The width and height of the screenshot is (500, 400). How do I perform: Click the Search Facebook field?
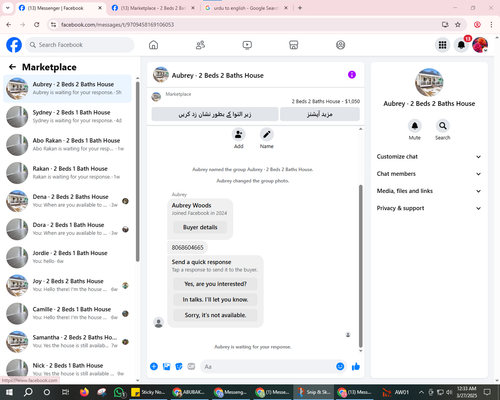tap(80, 45)
